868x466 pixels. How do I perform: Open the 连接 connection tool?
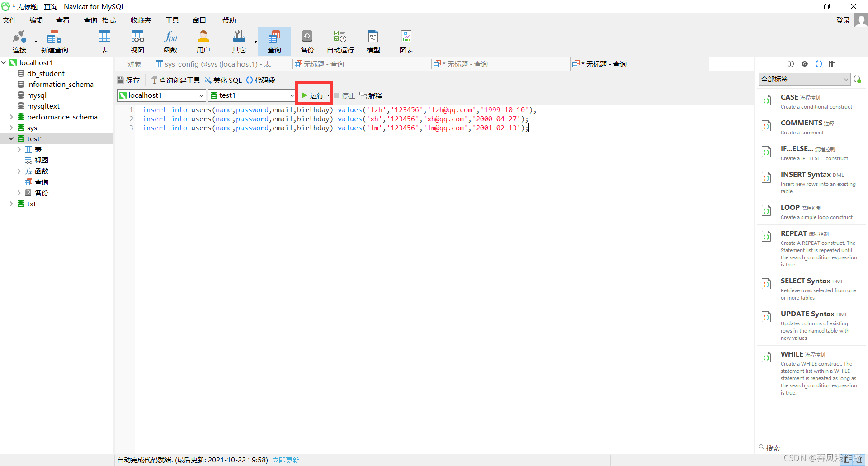coord(19,42)
